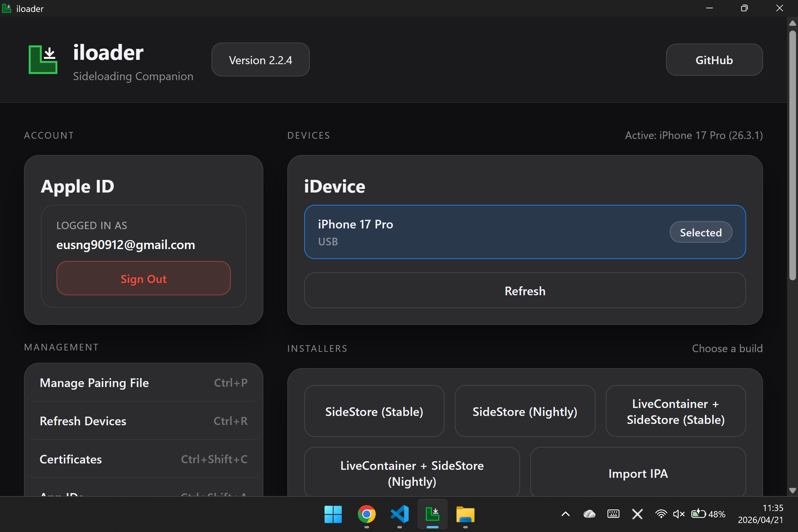The image size is (798, 532).
Task: Restore down the iloader window
Action: click(744, 8)
